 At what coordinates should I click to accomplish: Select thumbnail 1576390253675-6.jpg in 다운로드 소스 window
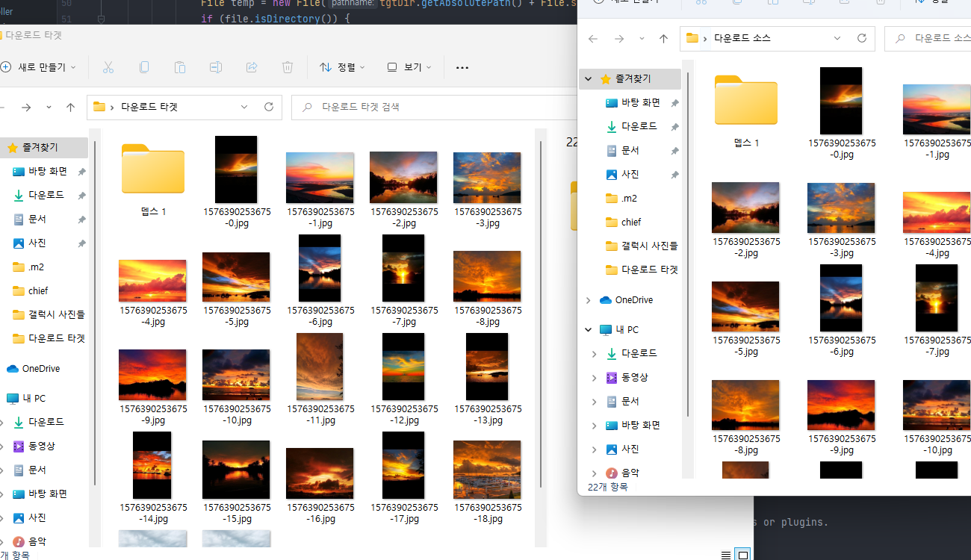tap(841, 298)
